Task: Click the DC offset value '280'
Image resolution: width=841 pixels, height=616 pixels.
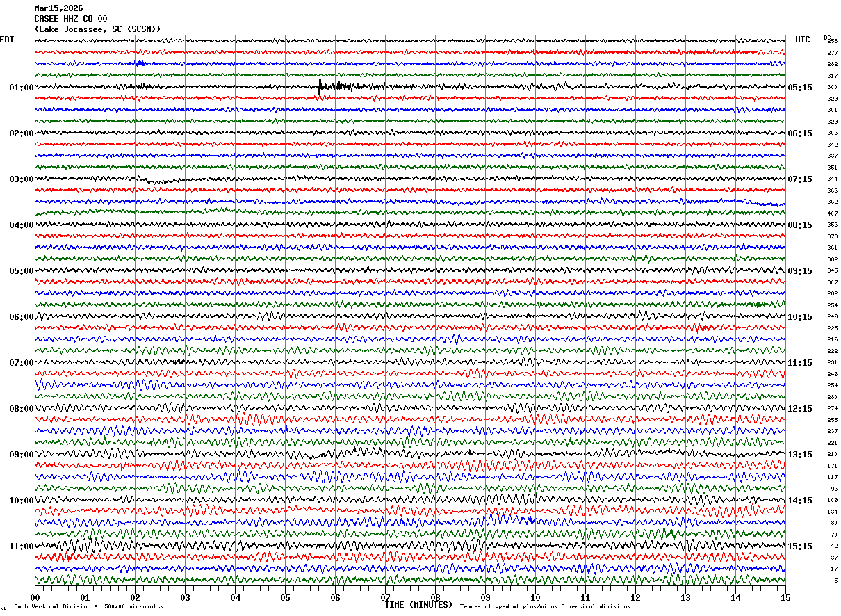Action: 832,397
